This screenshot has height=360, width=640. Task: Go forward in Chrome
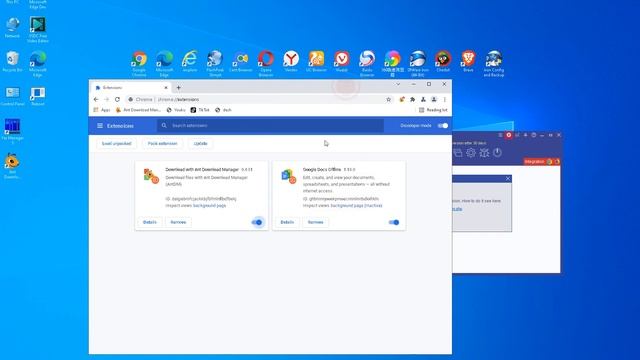[107, 100]
